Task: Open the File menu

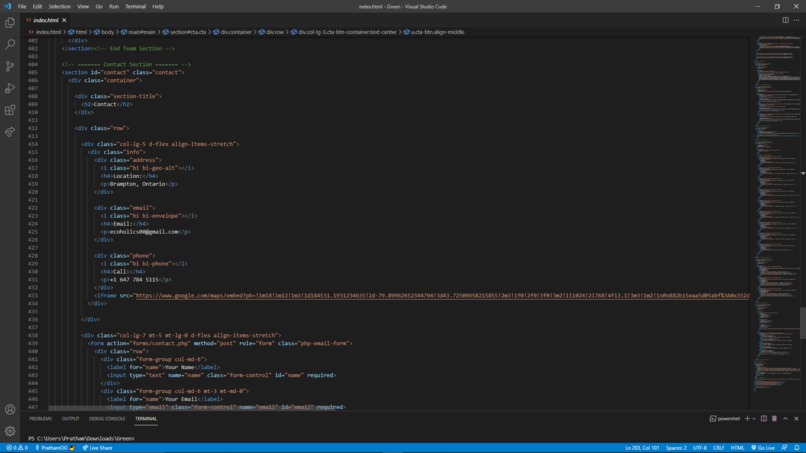Action: click(22, 6)
